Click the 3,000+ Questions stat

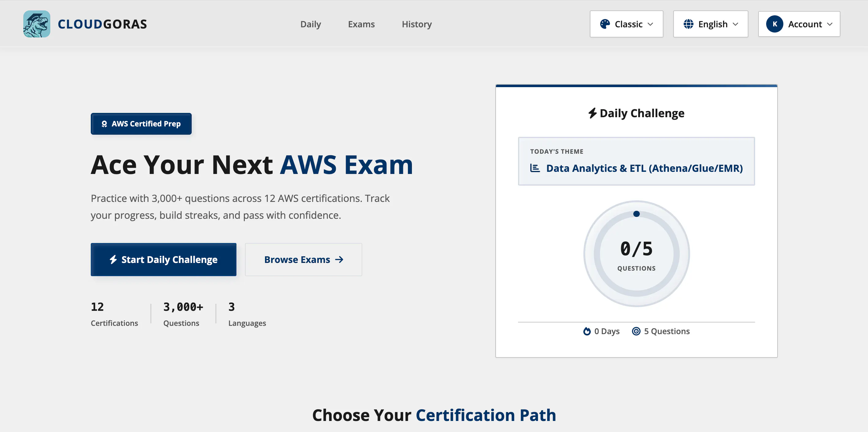pos(183,314)
